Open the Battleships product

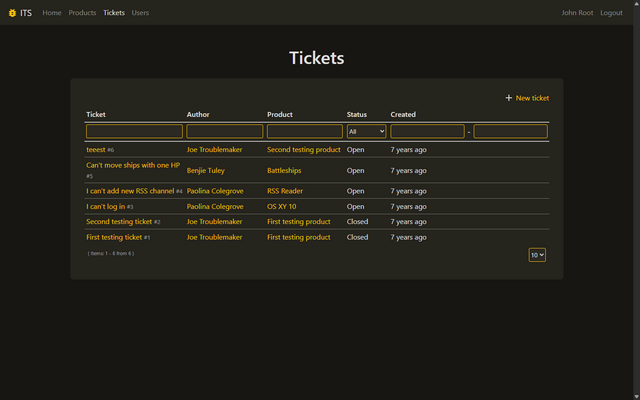[284, 171]
